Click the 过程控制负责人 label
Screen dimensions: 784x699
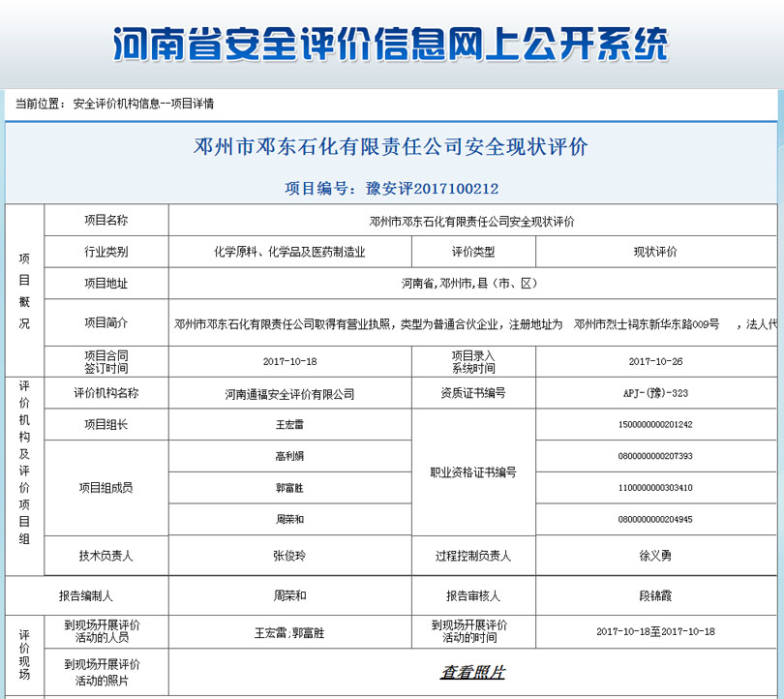tap(473, 556)
